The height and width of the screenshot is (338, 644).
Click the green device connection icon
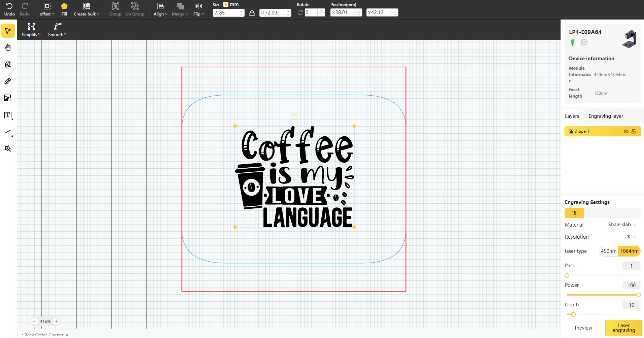pyautogui.click(x=573, y=42)
